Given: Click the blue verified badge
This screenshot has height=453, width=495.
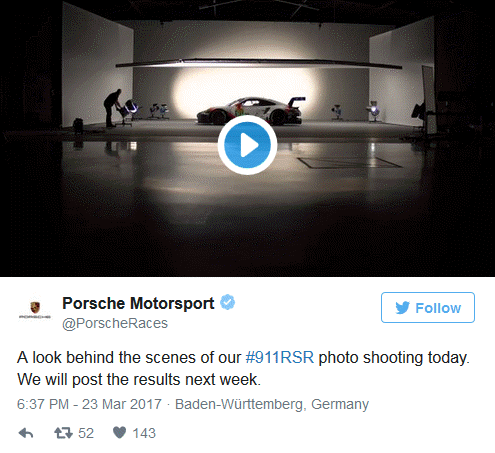Looking at the screenshot, I should click(227, 302).
